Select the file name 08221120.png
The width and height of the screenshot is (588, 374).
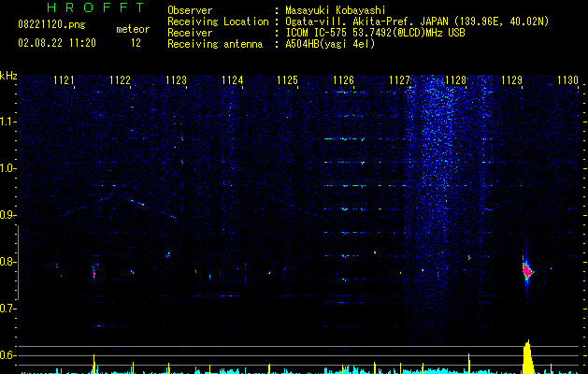coord(51,24)
